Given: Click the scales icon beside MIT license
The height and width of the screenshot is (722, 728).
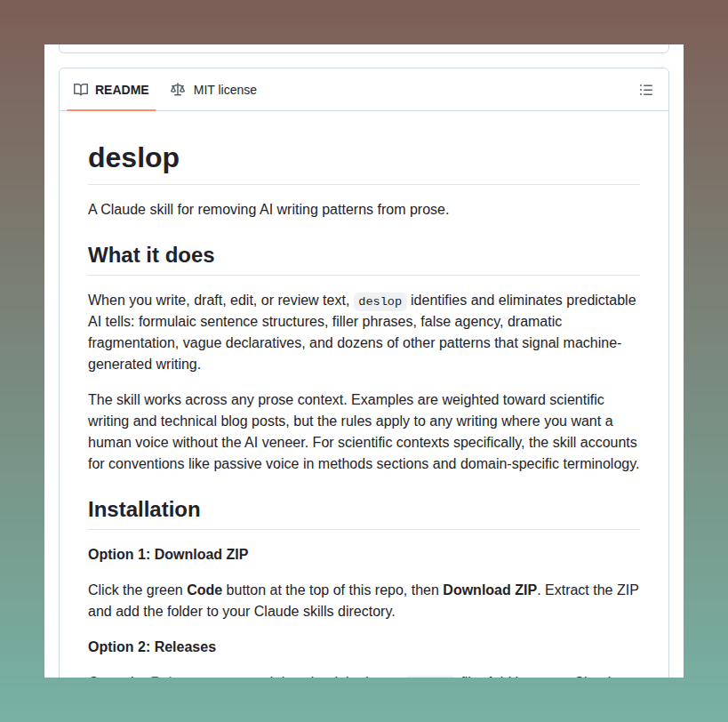Looking at the screenshot, I should pyautogui.click(x=178, y=89).
